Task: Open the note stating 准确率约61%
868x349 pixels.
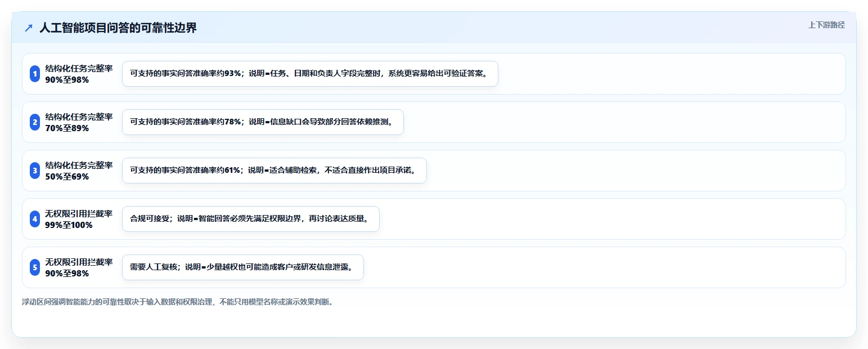Action: [x=275, y=171]
